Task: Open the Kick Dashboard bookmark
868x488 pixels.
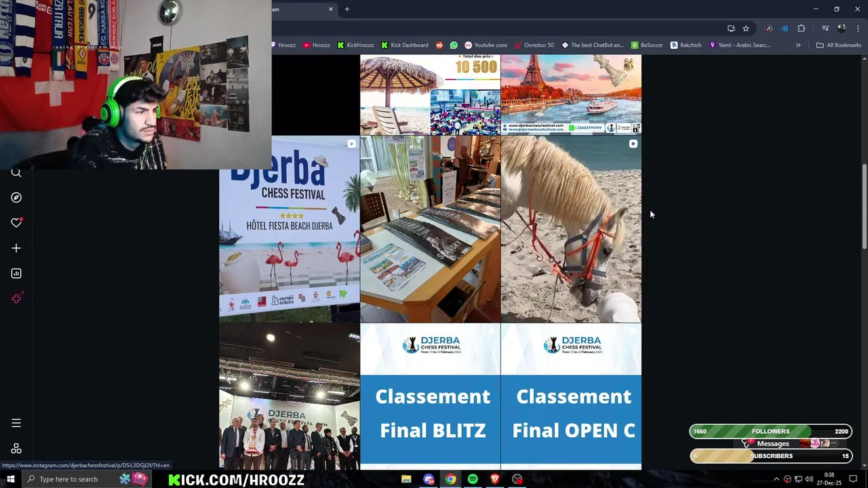Action: [x=405, y=45]
